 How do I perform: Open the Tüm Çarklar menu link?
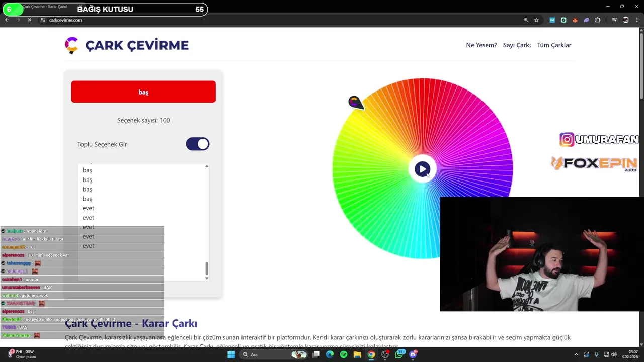click(554, 45)
